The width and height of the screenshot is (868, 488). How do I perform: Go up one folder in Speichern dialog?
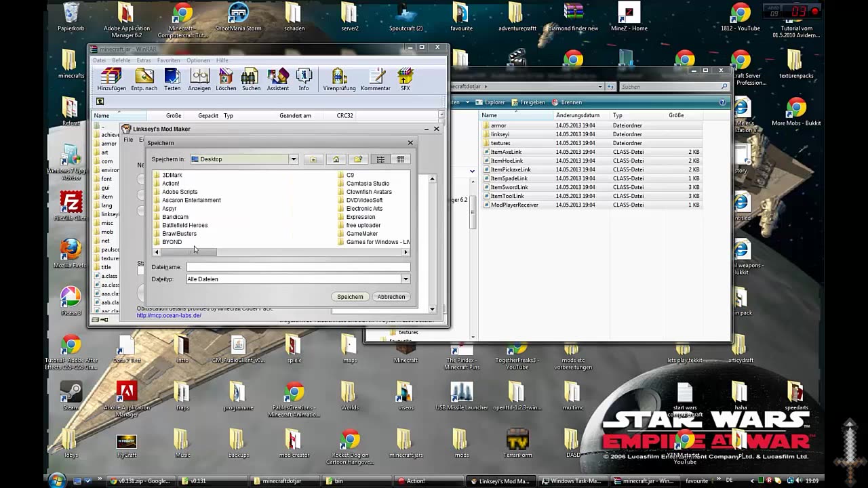click(x=313, y=159)
